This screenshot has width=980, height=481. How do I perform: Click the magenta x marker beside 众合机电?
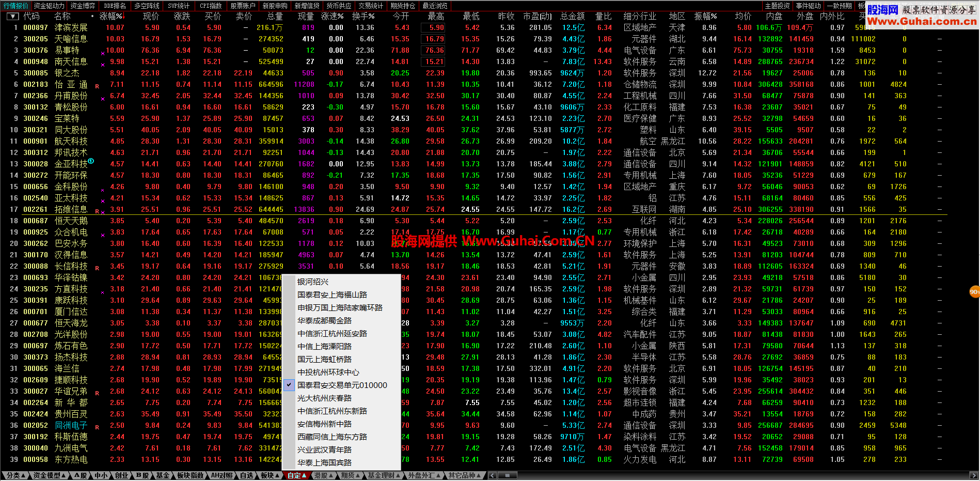click(103, 235)
